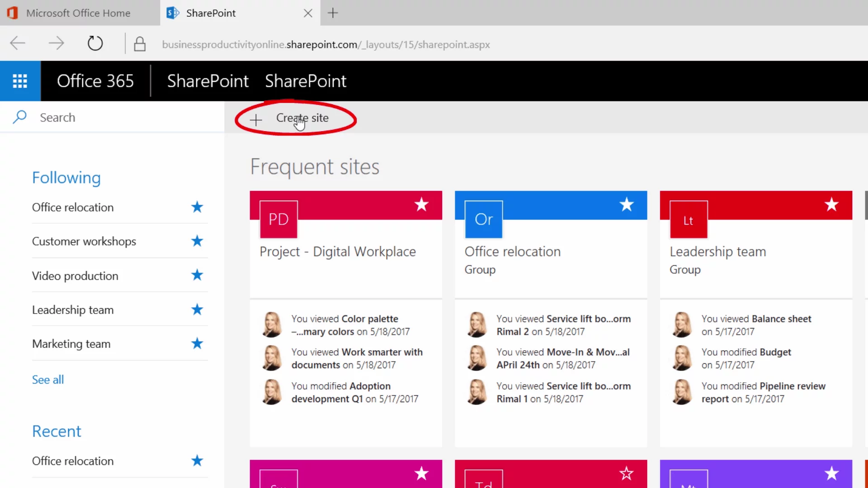Open the Recent section heading
Viewport: 868px width, 488px height.
point(57,431)
